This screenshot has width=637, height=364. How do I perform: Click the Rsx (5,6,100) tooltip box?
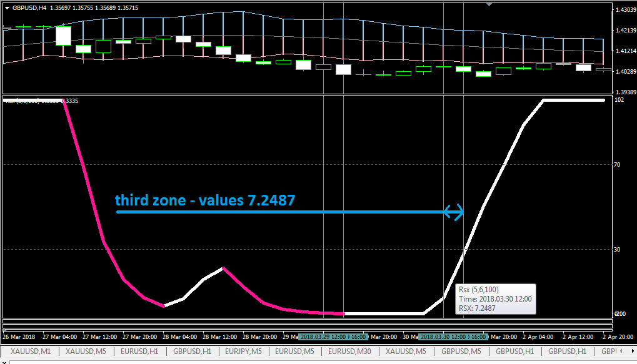coord(495,299)
